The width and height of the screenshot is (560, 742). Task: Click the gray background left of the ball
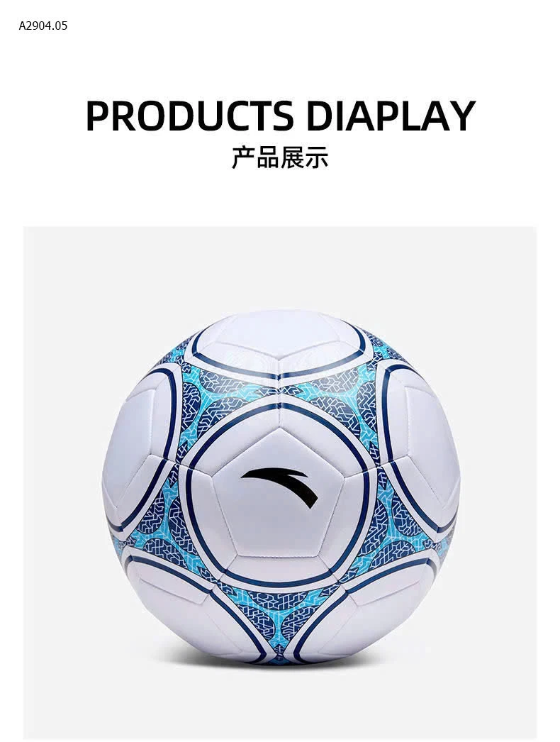pyautogui.click(x=62, y=482)
